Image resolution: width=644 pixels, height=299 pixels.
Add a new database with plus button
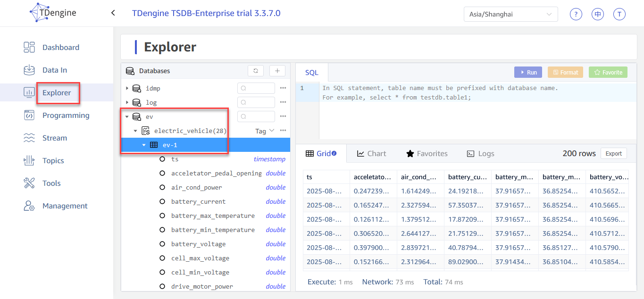pyautogui.click(x=277, y=71)
